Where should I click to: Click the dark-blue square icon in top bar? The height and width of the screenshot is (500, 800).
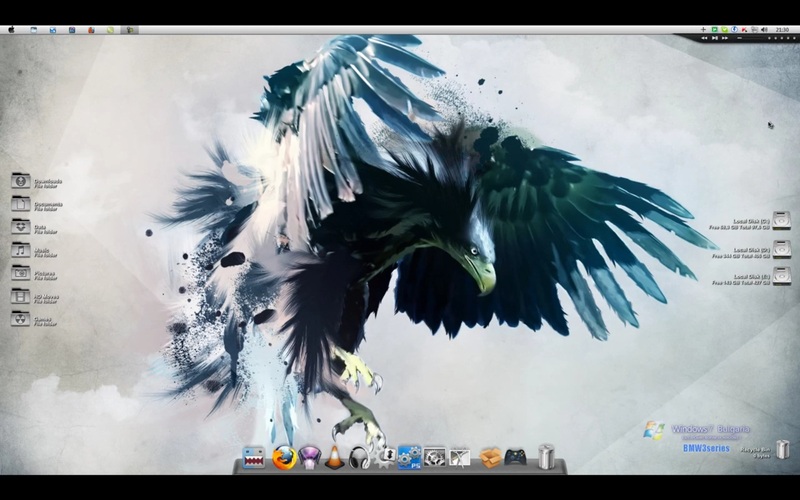[x=72, y=30]
